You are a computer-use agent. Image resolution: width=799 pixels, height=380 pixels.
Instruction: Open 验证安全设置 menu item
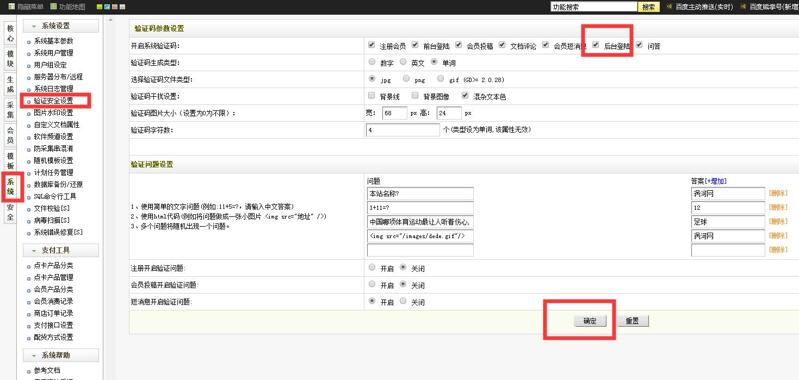(x=54, y=101)
